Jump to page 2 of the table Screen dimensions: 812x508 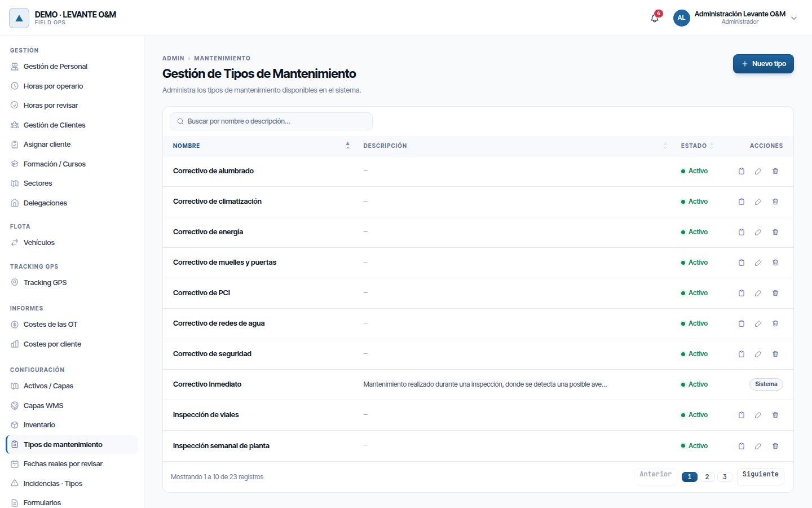coord(707,477)
